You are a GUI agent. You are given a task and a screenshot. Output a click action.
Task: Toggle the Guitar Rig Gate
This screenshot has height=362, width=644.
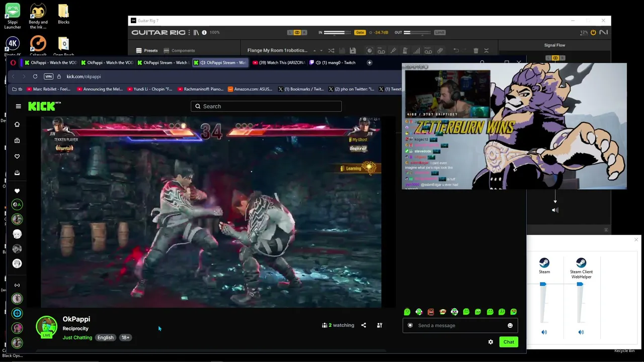[x=360, y=33]
